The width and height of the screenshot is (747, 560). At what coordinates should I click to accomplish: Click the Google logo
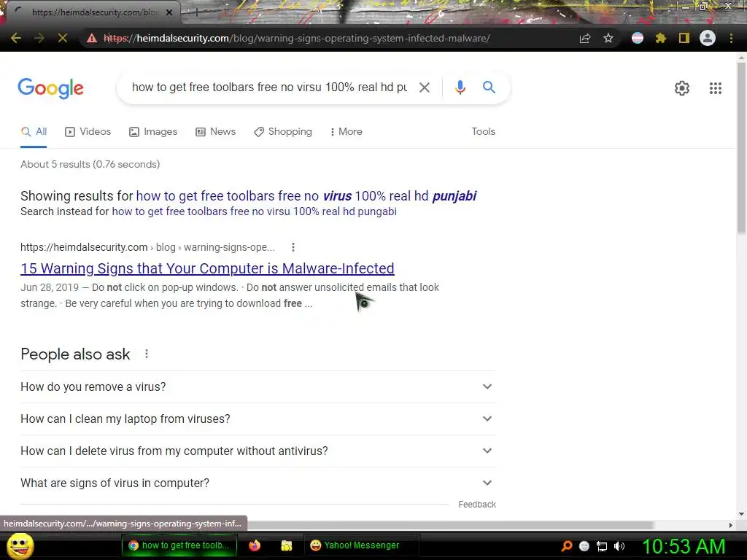51,88
